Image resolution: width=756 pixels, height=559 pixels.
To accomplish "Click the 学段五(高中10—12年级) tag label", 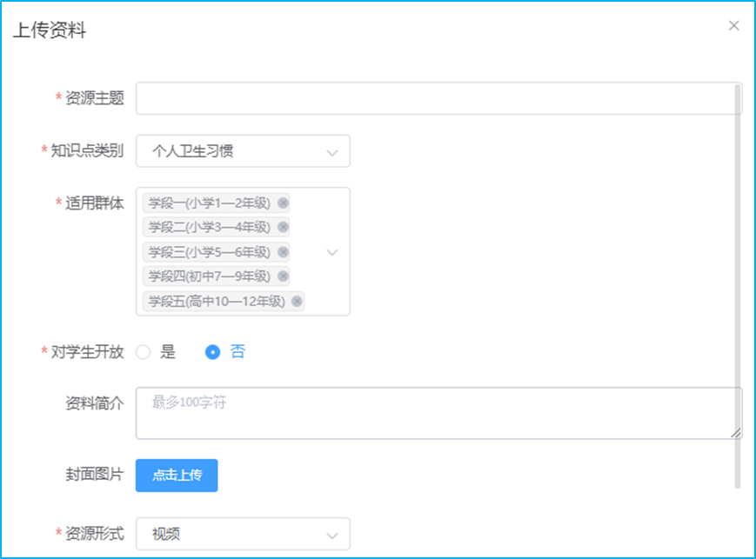I will pyautogui.click(x=217, y=301).
